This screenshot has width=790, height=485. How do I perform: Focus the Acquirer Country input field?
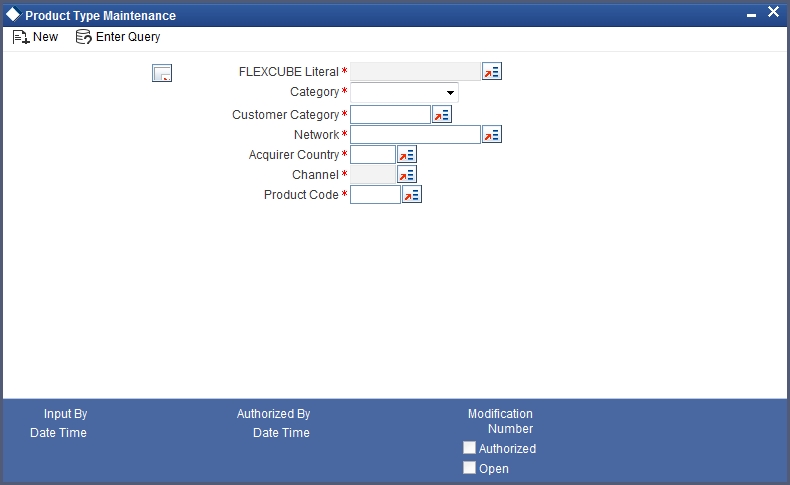point(373,155)
